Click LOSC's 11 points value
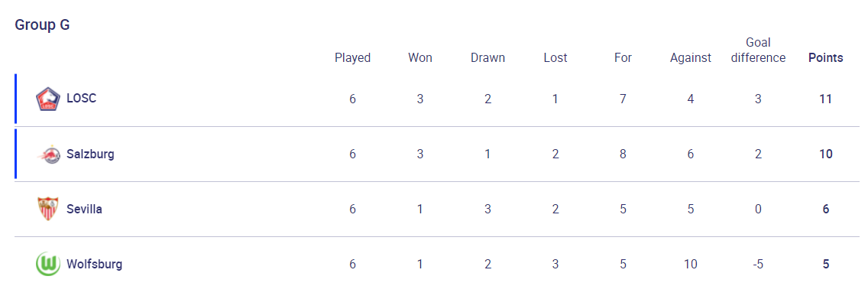The width and height of the screenshot is (868, 299). point(825,99)
